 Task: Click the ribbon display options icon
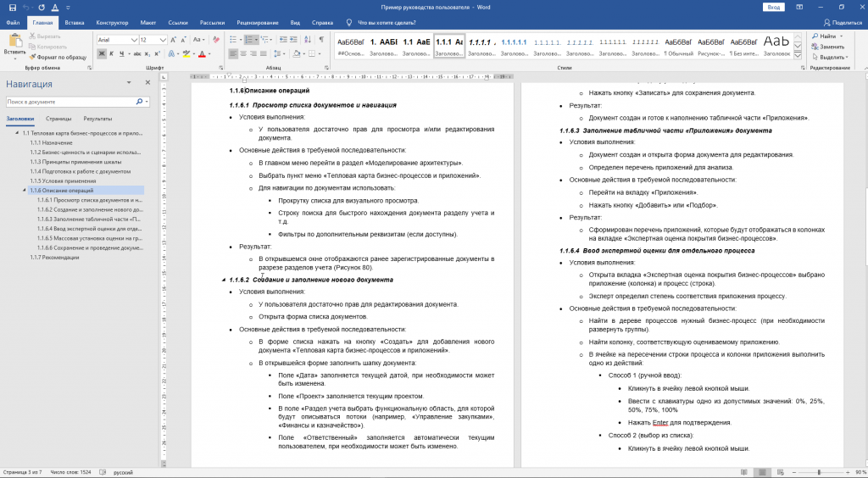click(x=799, y=7)
